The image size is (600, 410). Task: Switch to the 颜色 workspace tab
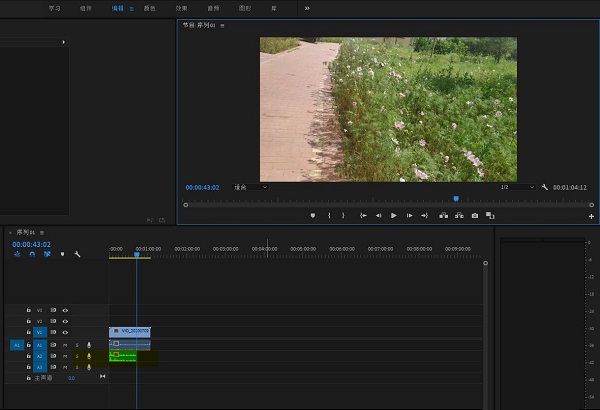150,7
